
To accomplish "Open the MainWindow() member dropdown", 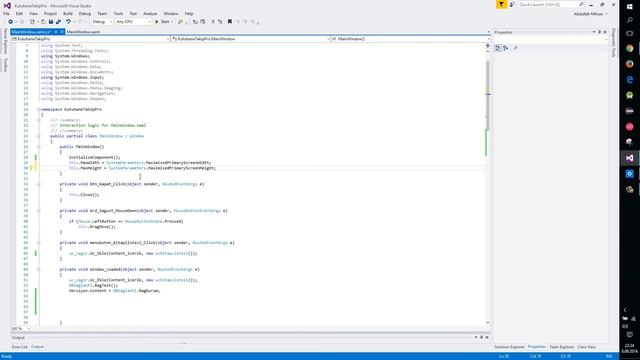I will (x=410, y=39).
